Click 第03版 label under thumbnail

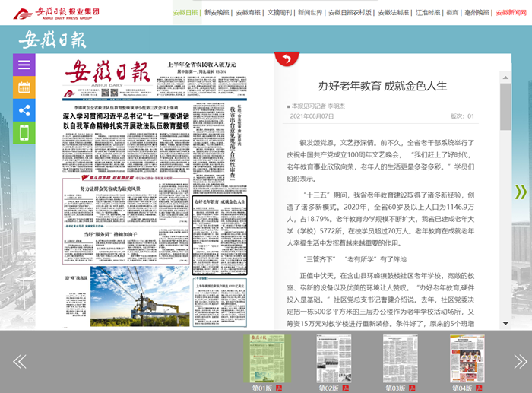tap(395, 388)
